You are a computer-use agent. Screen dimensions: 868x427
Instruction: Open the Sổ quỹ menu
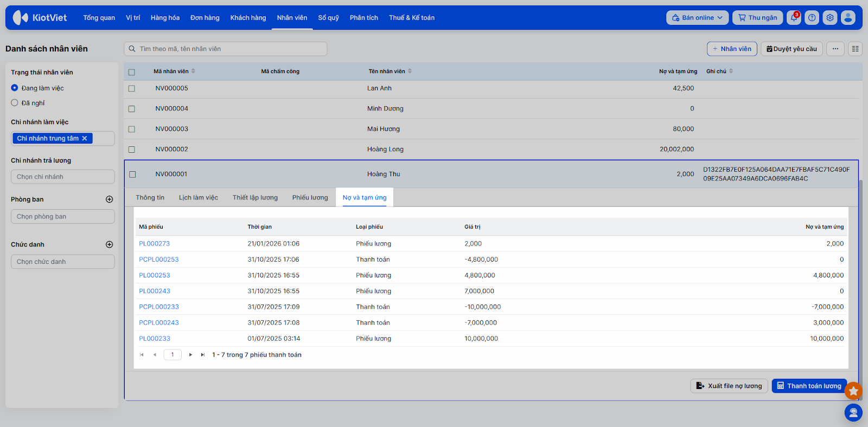point(328,18)
